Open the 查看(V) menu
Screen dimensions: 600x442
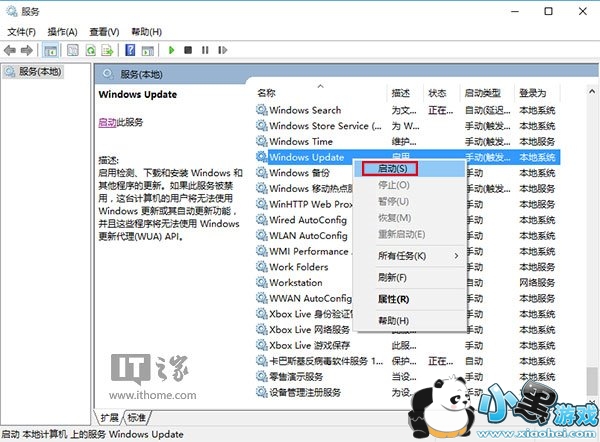[104, 32]
